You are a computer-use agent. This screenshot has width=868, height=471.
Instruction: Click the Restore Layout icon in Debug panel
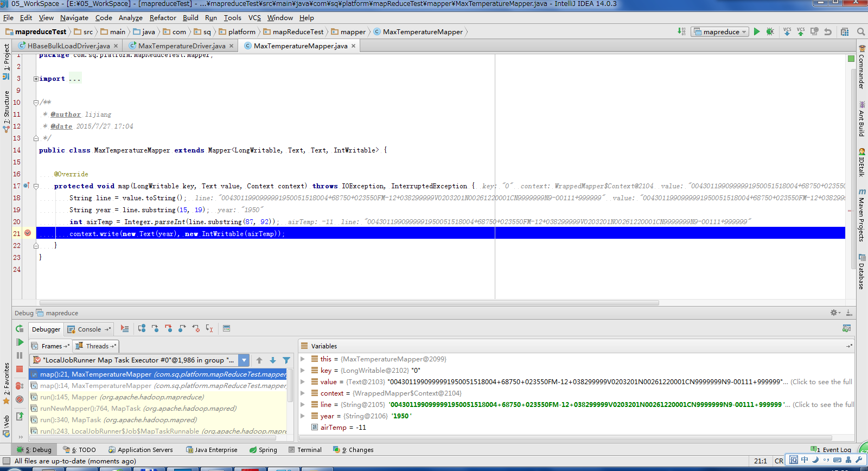click(x=846, y=329)
